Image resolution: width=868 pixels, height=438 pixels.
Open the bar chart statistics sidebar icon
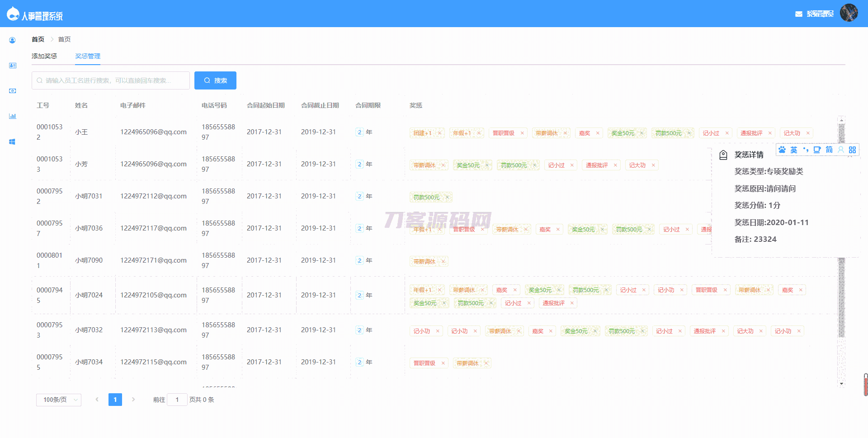coord(12,116)
